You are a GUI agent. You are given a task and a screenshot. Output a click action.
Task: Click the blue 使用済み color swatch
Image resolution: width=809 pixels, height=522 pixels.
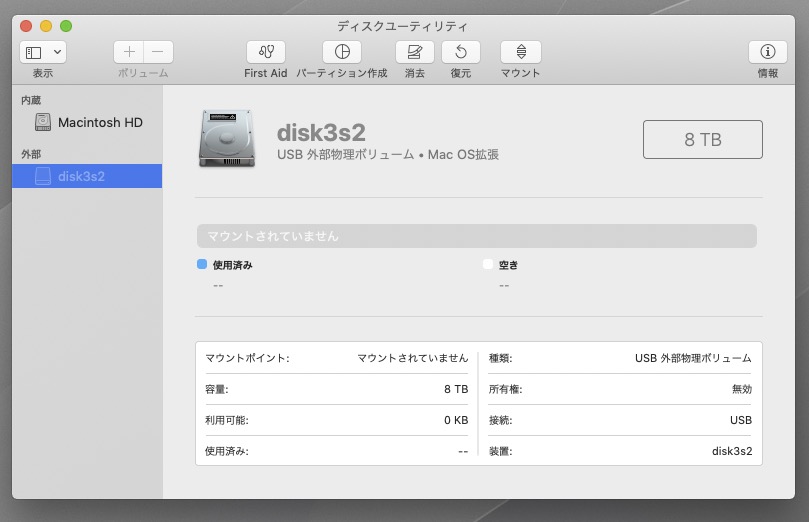tap(202, 264)
